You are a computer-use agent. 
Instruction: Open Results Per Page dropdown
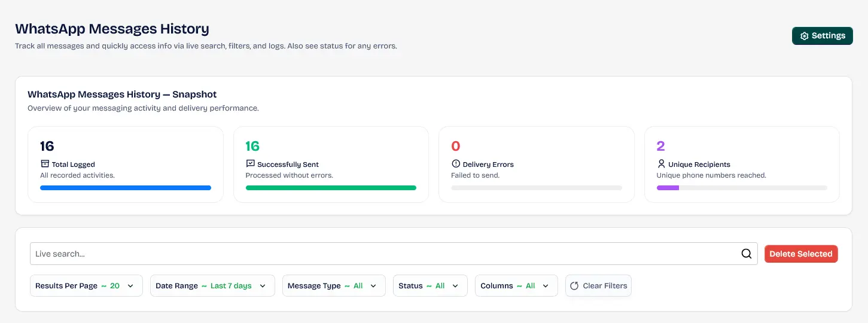[x=86, y=286]
